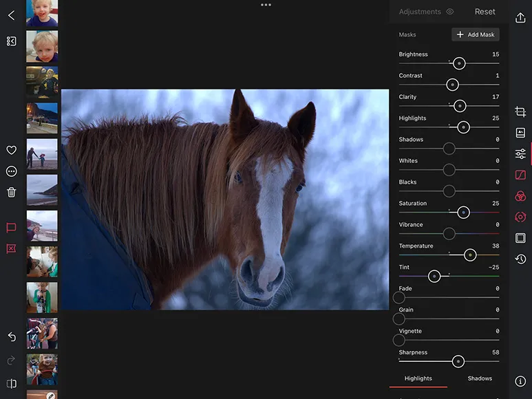The height and width of the screenshot is (399, 532).
Task: Click the Temperature slider handle
Action: tap(470, 255)
